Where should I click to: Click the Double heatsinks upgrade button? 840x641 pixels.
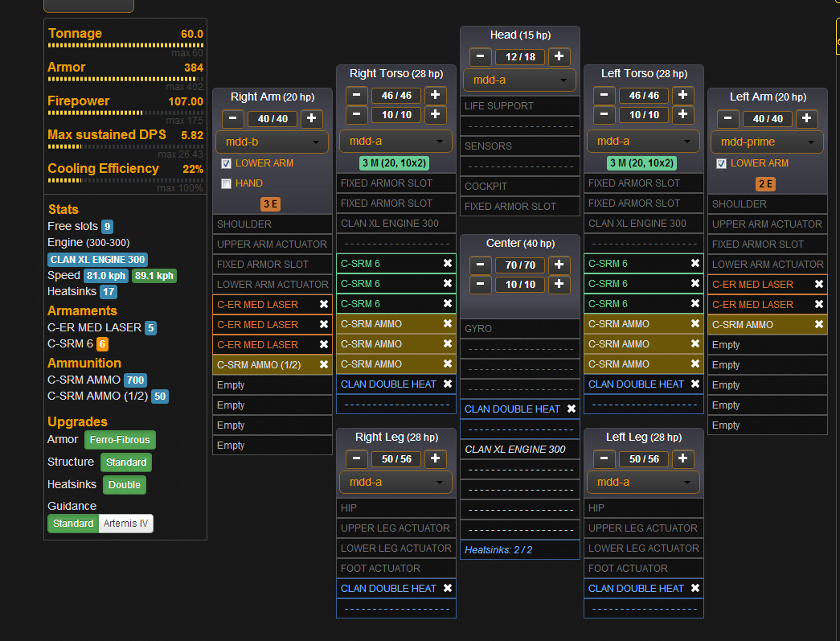125,485
